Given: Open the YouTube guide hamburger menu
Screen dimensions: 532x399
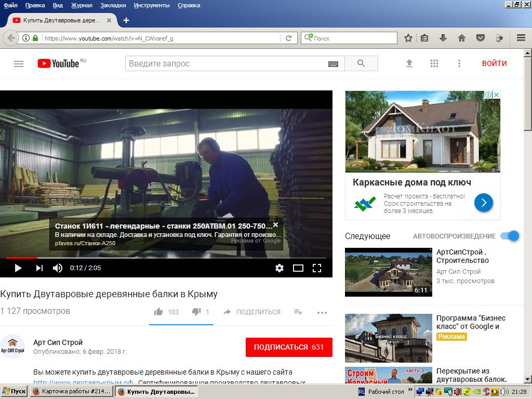Looking at the screenshot, I should pos(19,64).
